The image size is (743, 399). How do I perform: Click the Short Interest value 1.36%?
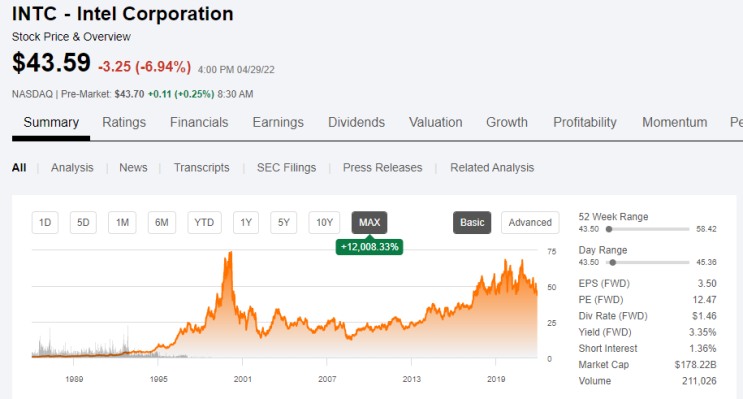coord(703,348)
